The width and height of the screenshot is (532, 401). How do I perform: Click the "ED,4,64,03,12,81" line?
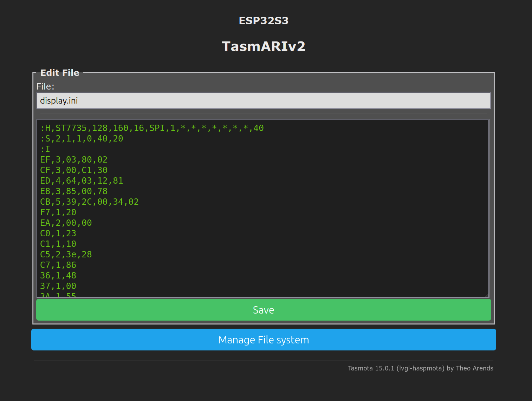82,180
